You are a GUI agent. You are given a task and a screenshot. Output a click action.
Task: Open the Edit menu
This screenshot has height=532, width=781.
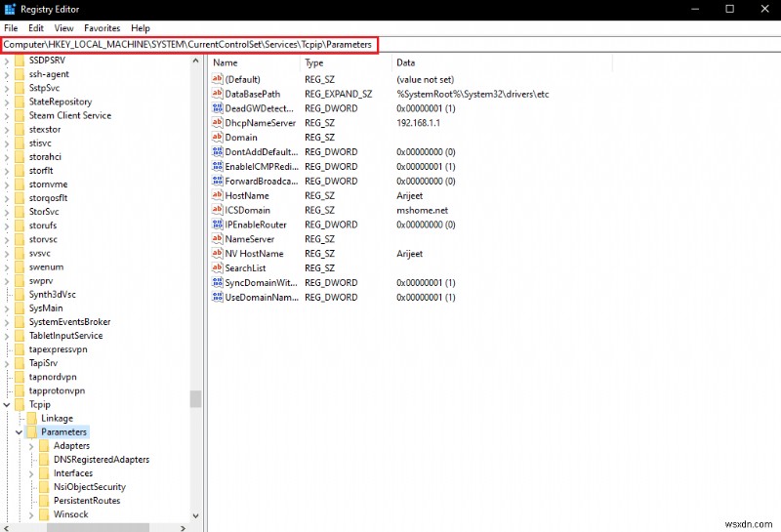[x=36, y=28]
